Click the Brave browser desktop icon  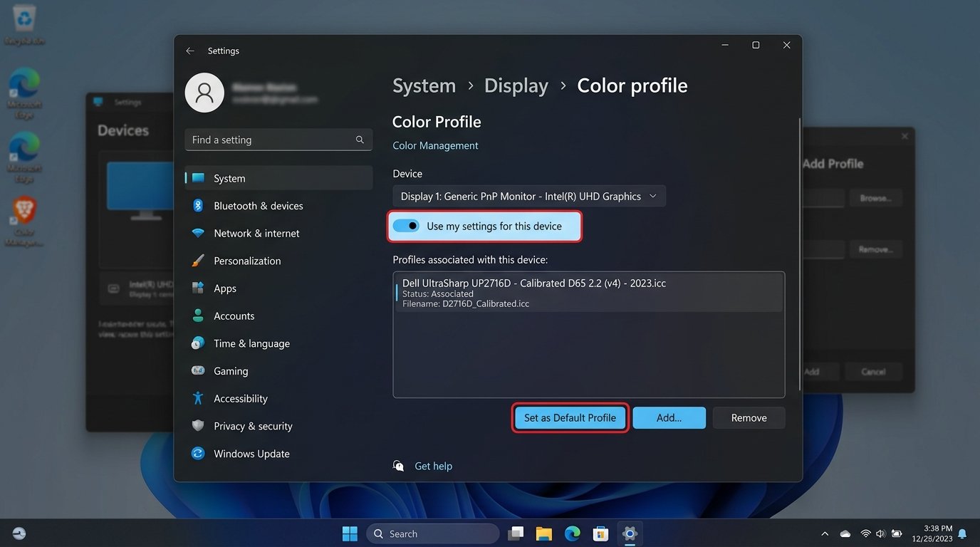tap(24, 222)
